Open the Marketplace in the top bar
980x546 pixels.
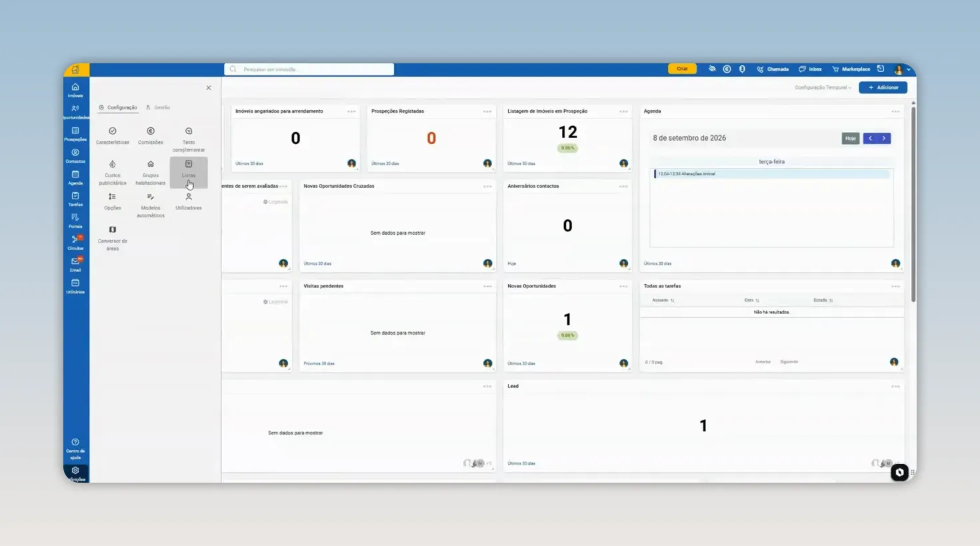click(x=851, y=69)
